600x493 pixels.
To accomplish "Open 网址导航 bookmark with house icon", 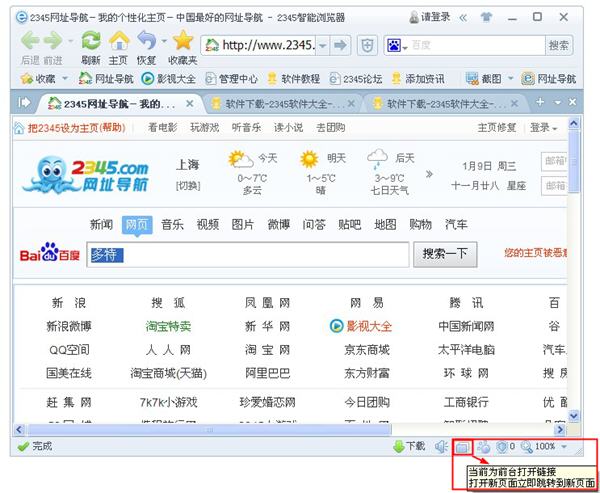I will 106,79.
